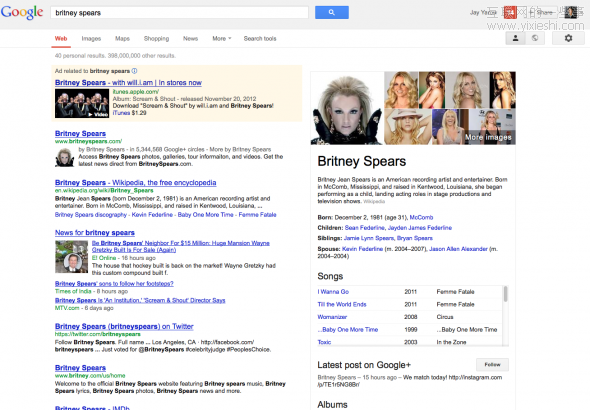Click the Follow button for Google+
This screenshot has width=590, height=410.
[492, 364]
